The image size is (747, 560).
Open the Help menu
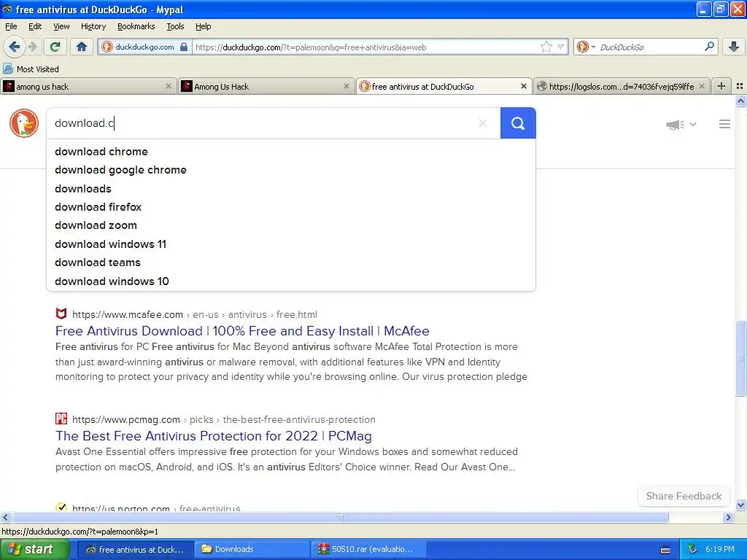[x=203, y=26]
